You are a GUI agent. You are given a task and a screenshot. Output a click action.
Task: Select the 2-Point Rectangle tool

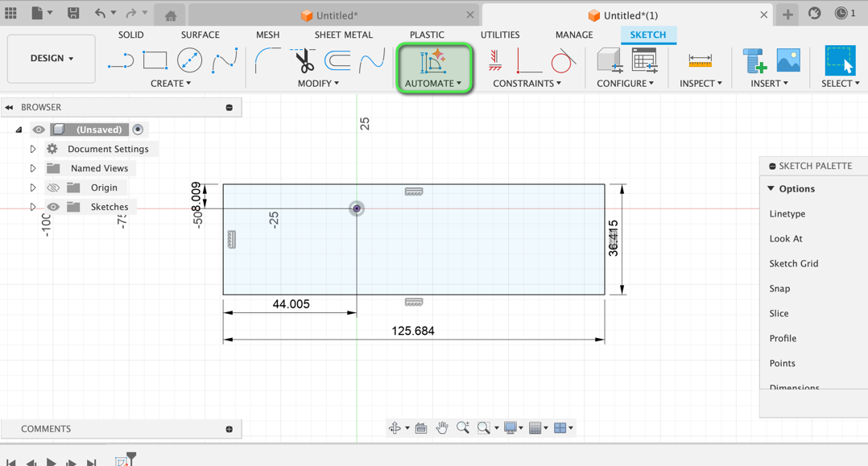point(155,60)
